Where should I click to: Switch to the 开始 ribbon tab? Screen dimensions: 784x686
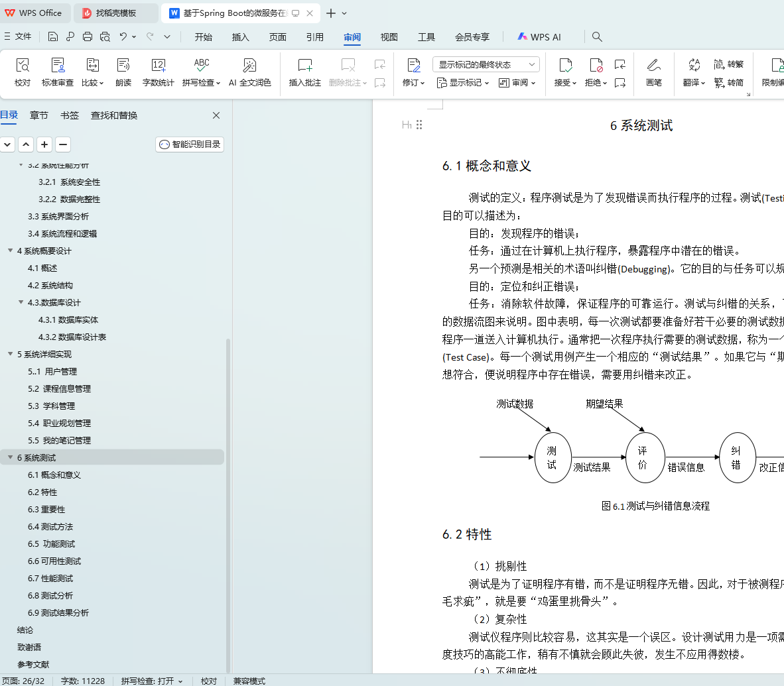tap(204, 37)
